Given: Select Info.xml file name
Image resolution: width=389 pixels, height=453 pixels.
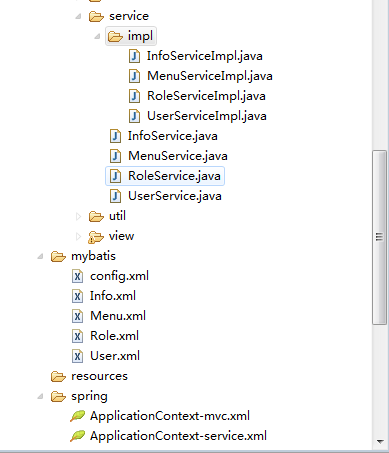Looking at the screenshot, I should click(x=113, y=296).
